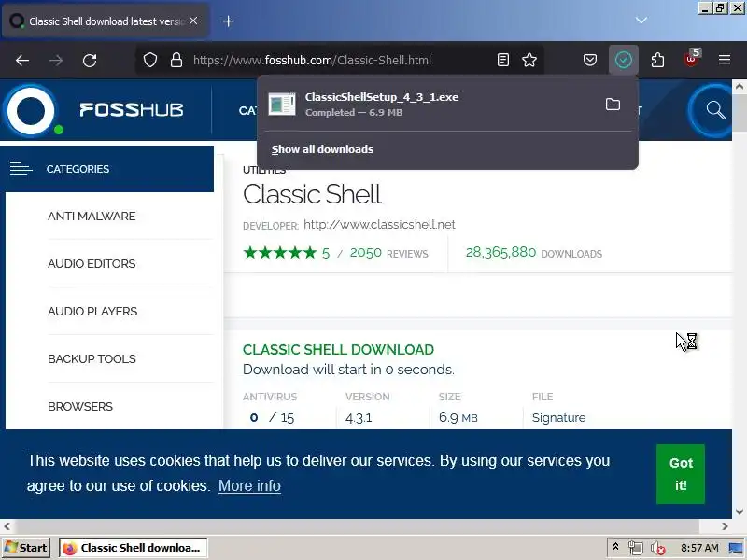
Task: Click Show all downloads
Action: point(322,149)
